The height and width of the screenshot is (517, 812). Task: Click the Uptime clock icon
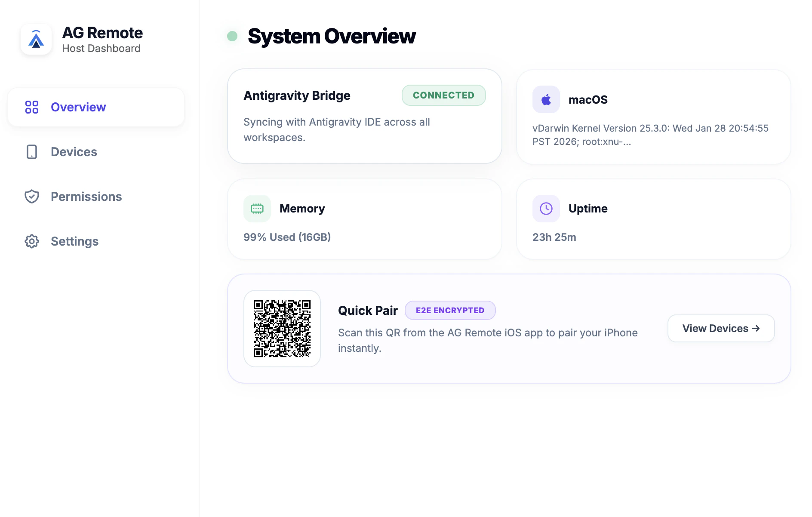pos(546,209)
